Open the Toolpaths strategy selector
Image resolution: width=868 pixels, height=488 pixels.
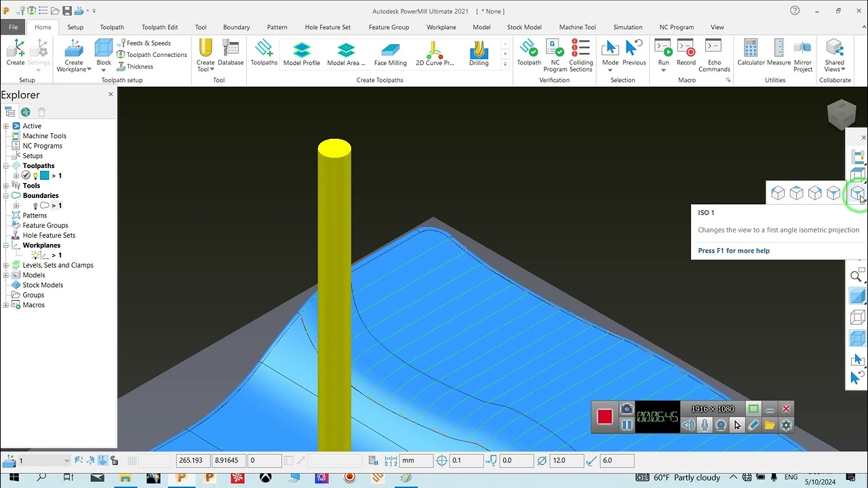pyautogui.click(x=264, y=53)
